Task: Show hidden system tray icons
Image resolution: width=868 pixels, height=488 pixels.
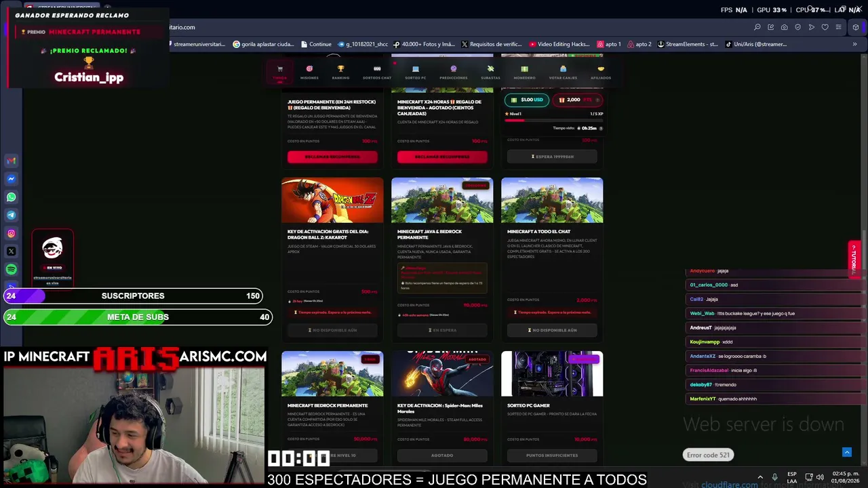Action: tap(760, 477)
